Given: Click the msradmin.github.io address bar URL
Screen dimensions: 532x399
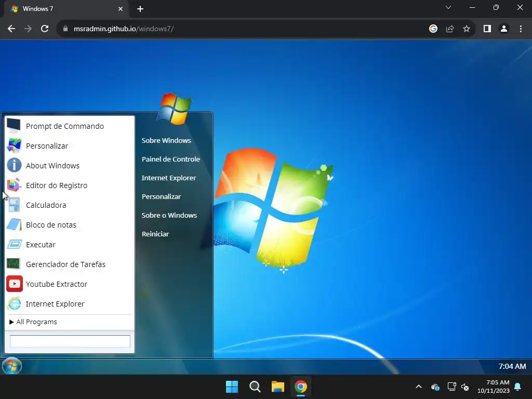Looking at the screenshot, I should point(124,29).
